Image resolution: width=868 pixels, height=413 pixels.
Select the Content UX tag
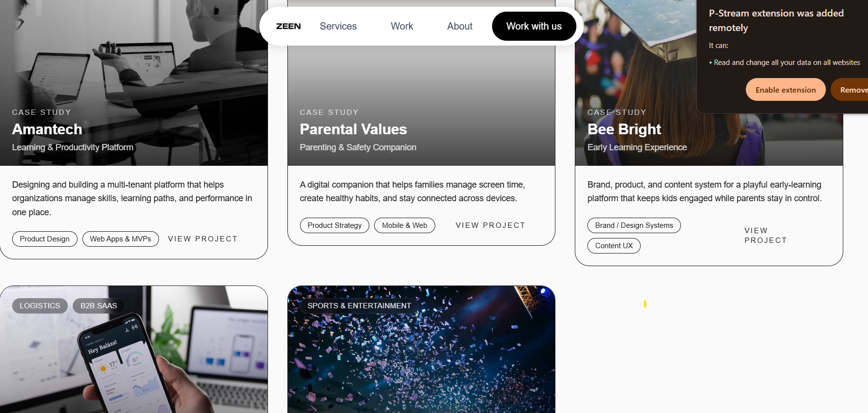(614, 246)
